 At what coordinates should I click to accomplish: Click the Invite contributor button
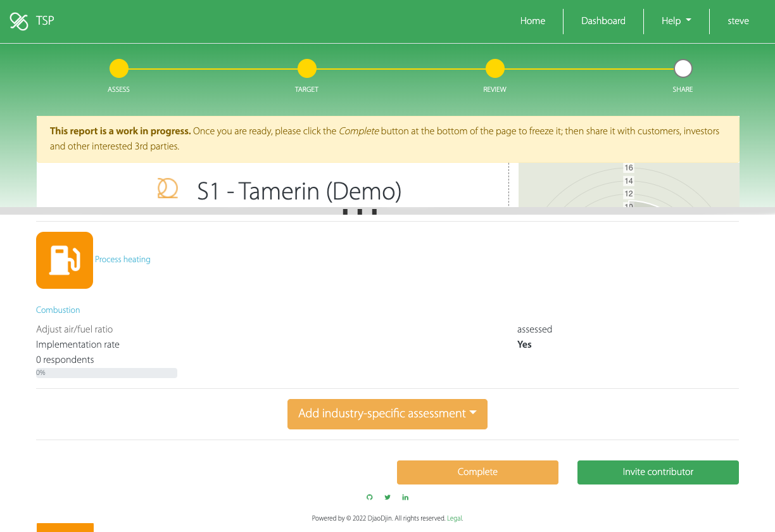tap(657, 472)
